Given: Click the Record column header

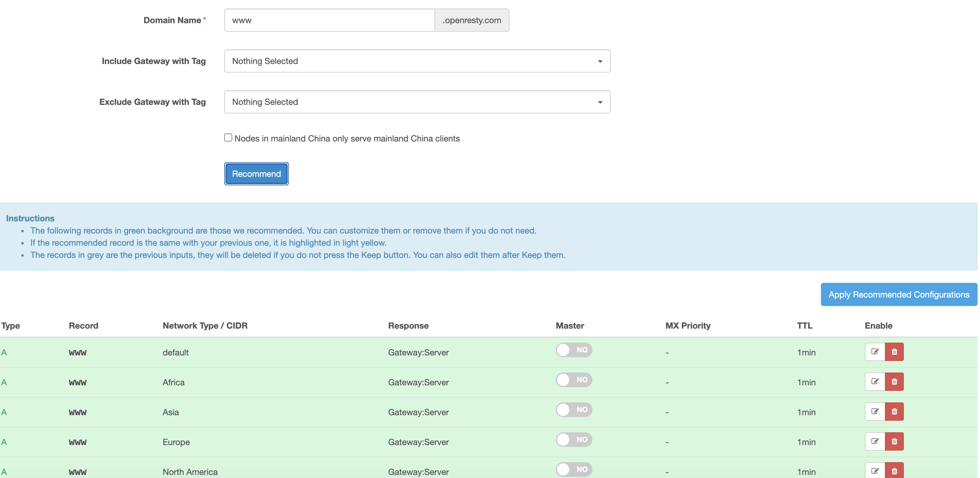Looking at the screenshot, I should (x=84, y=326).
